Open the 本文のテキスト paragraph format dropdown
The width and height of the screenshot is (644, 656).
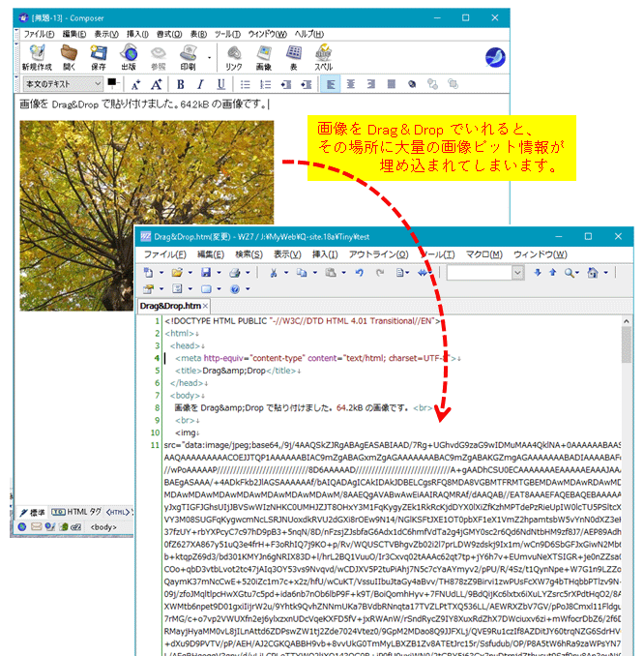[x=63, y=84]
